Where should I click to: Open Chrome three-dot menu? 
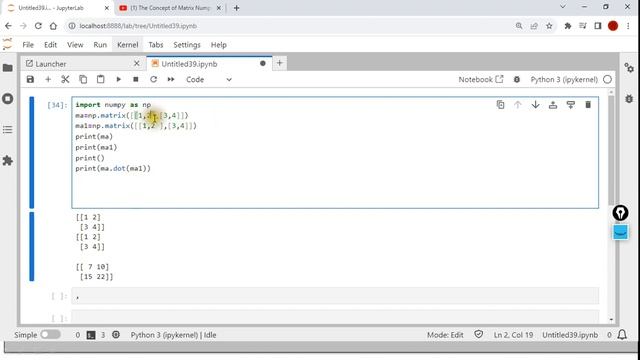(628, 26)
